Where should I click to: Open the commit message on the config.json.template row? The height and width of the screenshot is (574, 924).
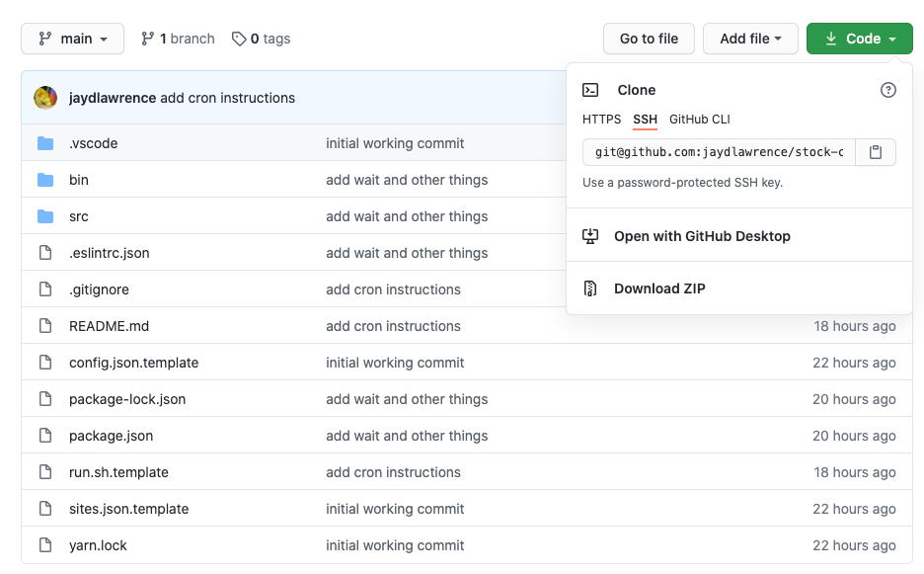tap(395, 363)
